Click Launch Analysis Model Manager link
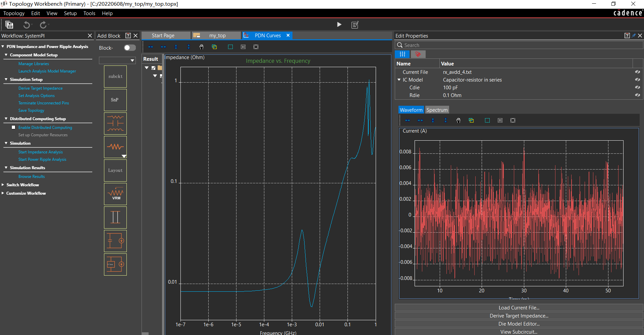The image size is (644, 335). pos(47,71)
